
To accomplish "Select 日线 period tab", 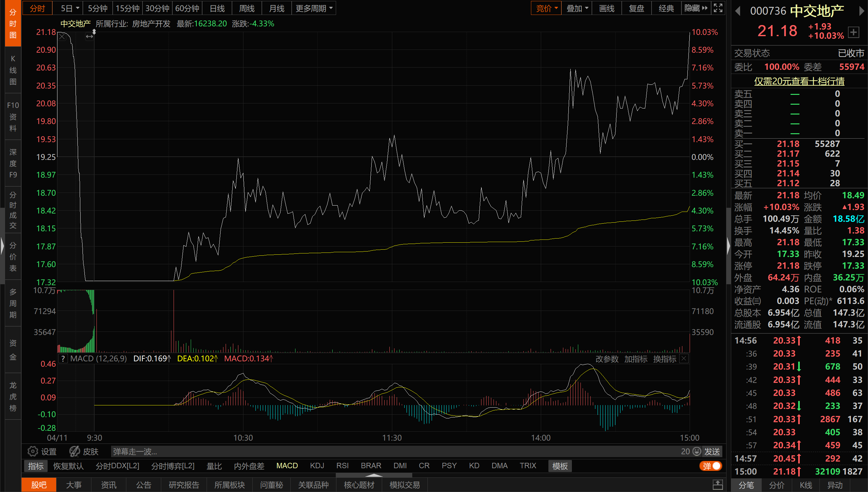I will coord(217,8).
